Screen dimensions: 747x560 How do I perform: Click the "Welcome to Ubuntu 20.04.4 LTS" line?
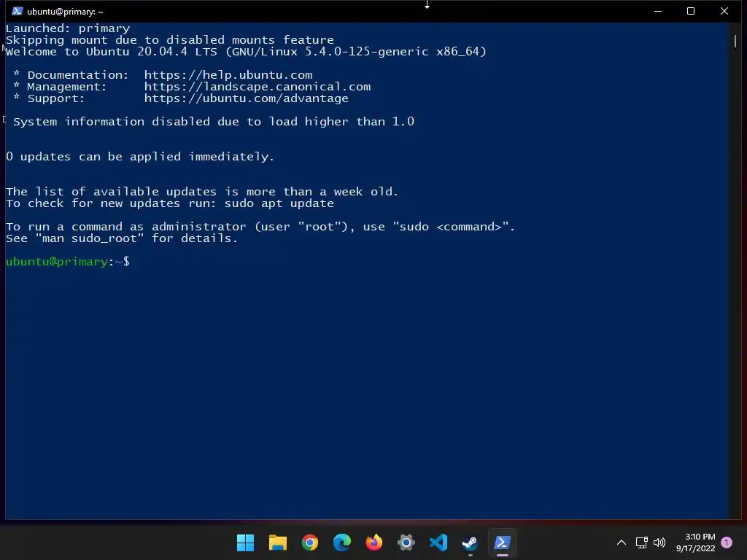[x=246, y=52]
